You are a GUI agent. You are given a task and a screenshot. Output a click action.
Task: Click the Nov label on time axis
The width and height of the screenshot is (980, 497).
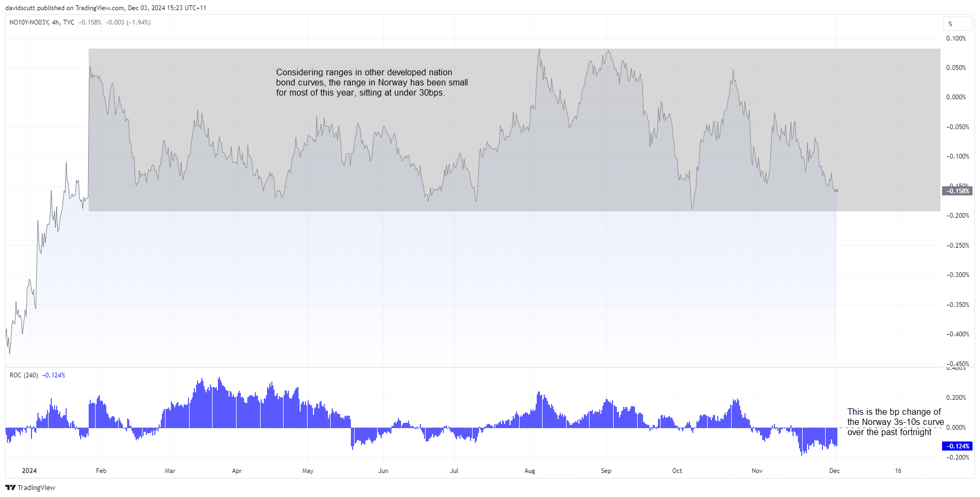(x=757, y=471)
